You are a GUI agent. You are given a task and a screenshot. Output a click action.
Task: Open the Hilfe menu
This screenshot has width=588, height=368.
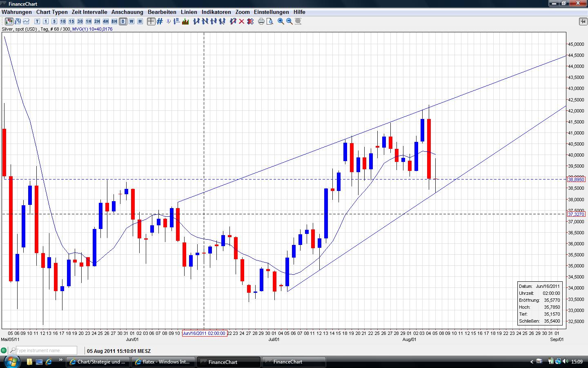299,12
